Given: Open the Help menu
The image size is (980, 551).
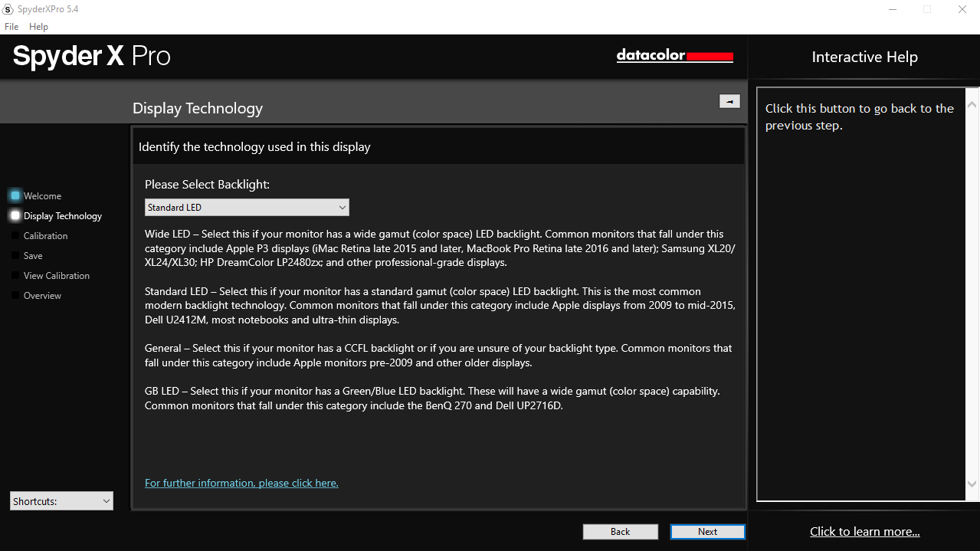Looking at the screenshot, I should (38, 27).
